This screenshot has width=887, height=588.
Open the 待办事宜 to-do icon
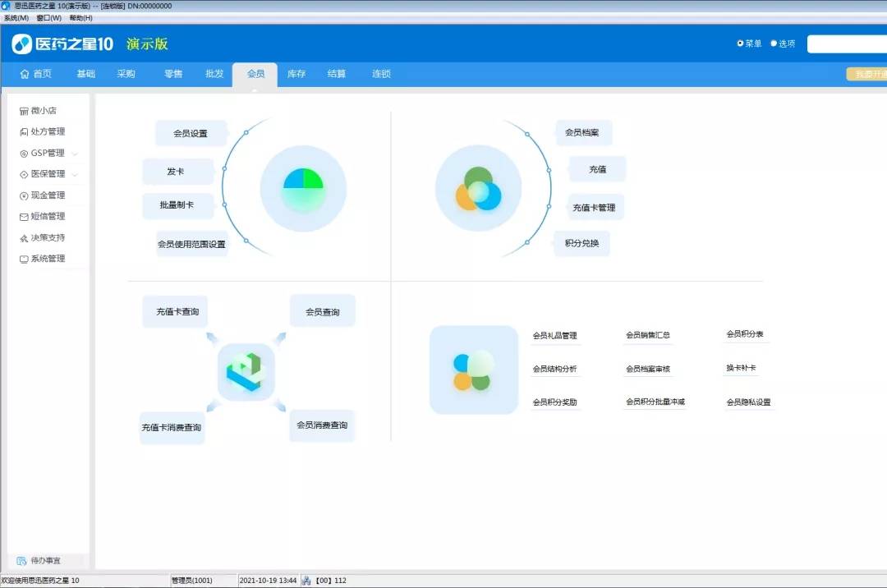21,561
